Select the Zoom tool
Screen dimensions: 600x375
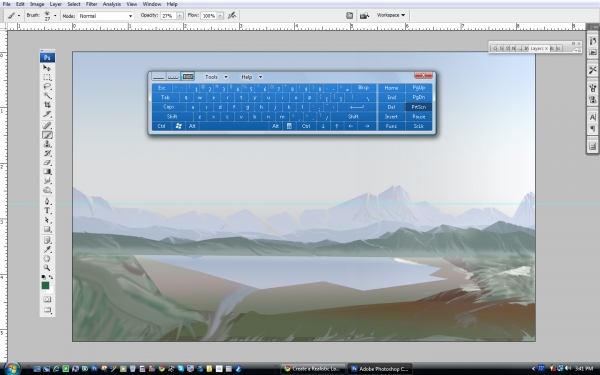(47, 268)
